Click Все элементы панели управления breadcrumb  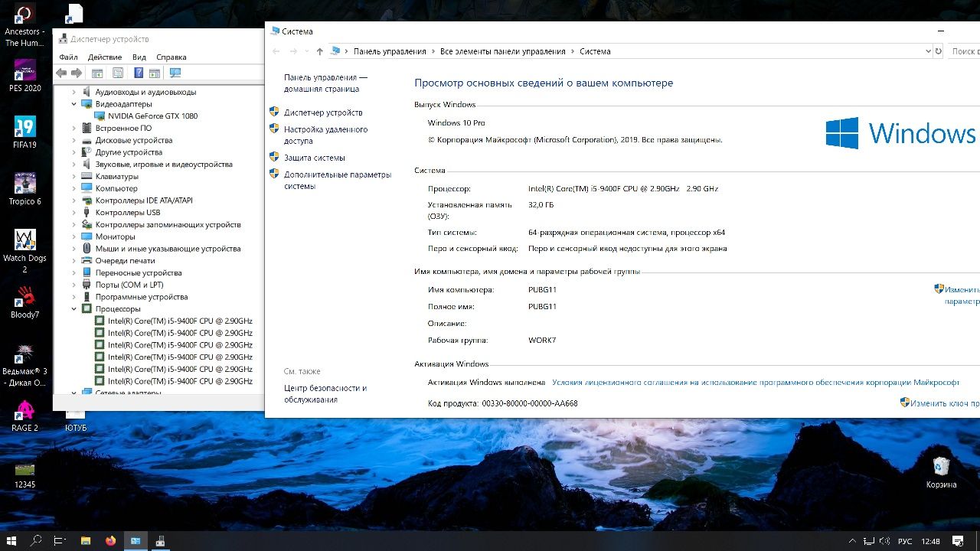[x=503, y=51]
